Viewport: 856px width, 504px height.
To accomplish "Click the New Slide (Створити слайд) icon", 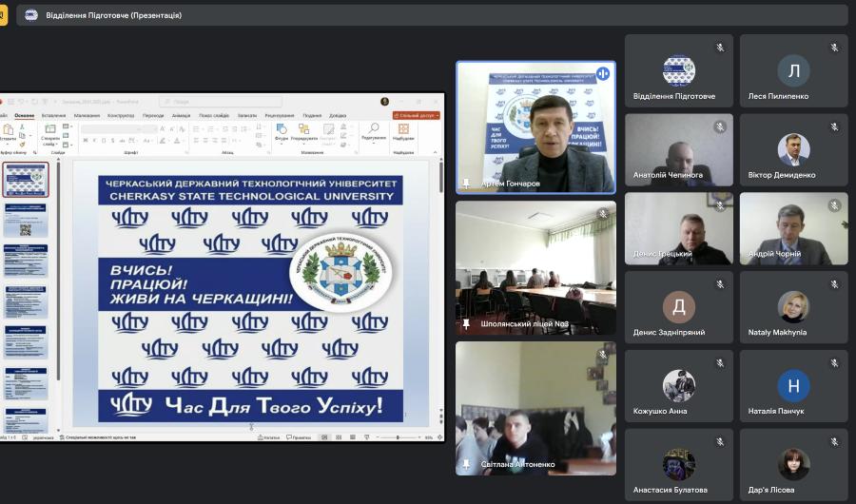I will 50,129.
